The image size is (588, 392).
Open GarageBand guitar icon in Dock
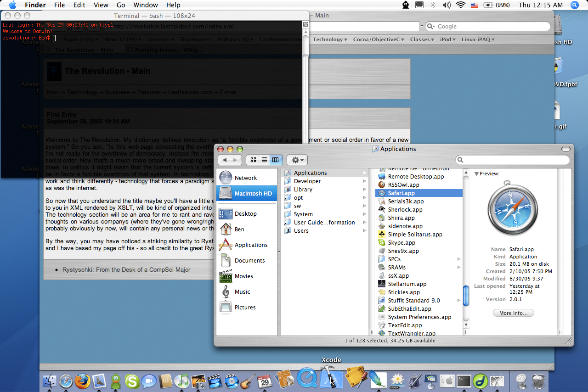(x=248, y=381)
